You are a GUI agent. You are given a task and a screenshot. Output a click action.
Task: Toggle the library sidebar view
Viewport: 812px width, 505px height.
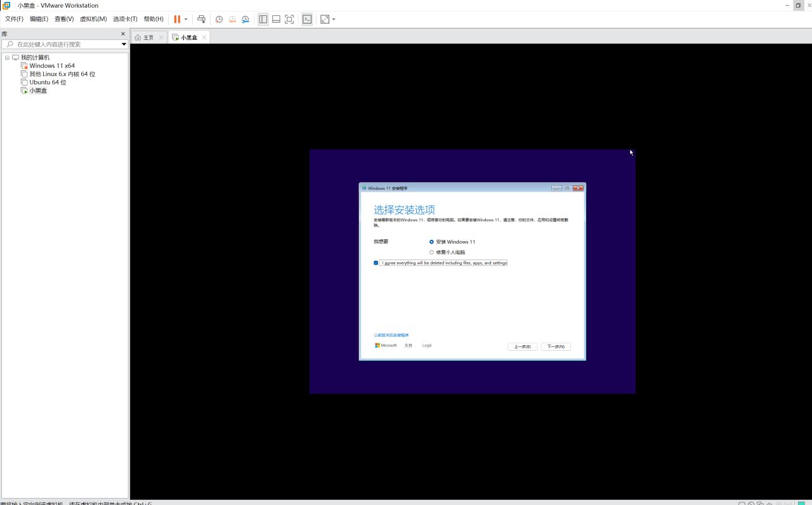point(263,19)
